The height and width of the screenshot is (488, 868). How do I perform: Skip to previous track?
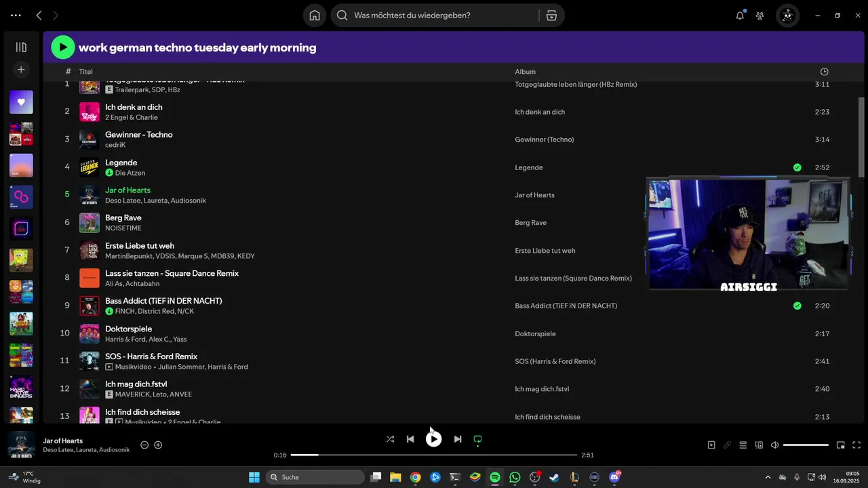(x=410, y=439)
